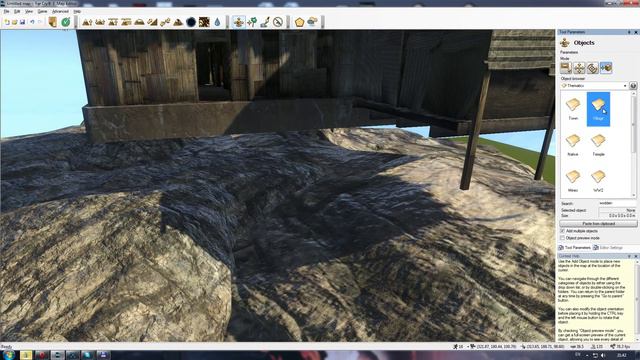640x360 pixels.
Task: Select the fifth terrain hill tool
Action: [x=139, y=22]
